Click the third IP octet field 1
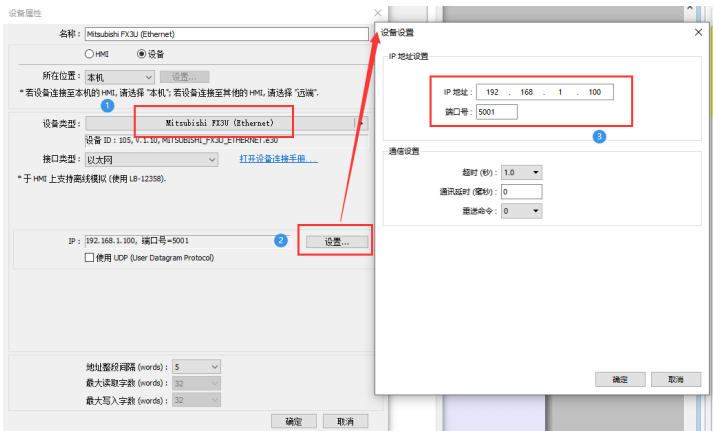This screenshot has height=431, width=713. coord(560,92)
